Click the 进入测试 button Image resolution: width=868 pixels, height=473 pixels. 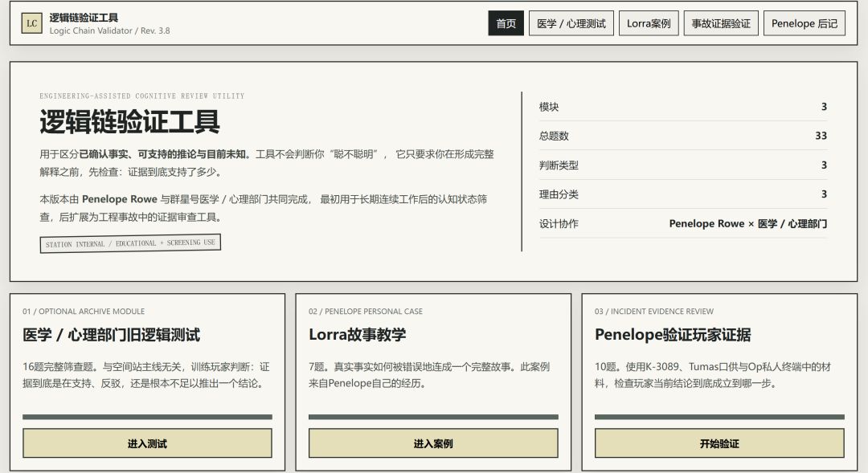pyautogui.click(x=147, y=443)
